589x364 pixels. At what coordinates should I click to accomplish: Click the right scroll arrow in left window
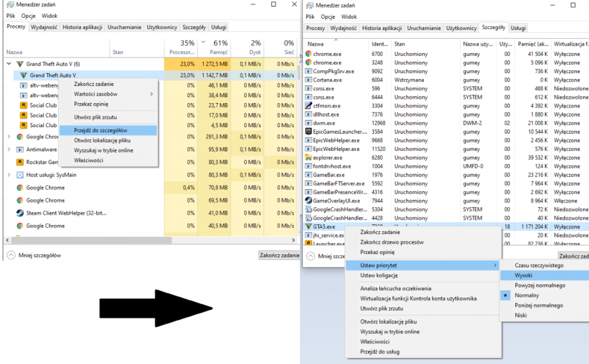pos(293,240)
